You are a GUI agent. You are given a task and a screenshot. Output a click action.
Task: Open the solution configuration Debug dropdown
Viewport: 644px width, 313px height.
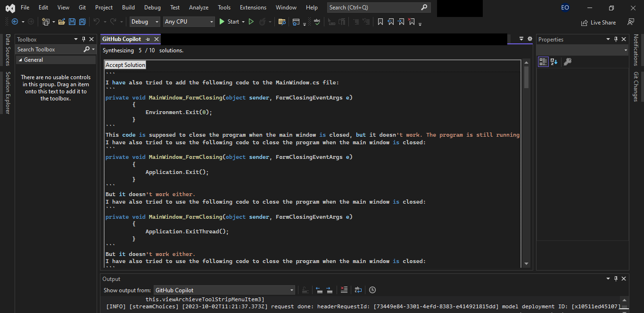click(x=145, y=22)
